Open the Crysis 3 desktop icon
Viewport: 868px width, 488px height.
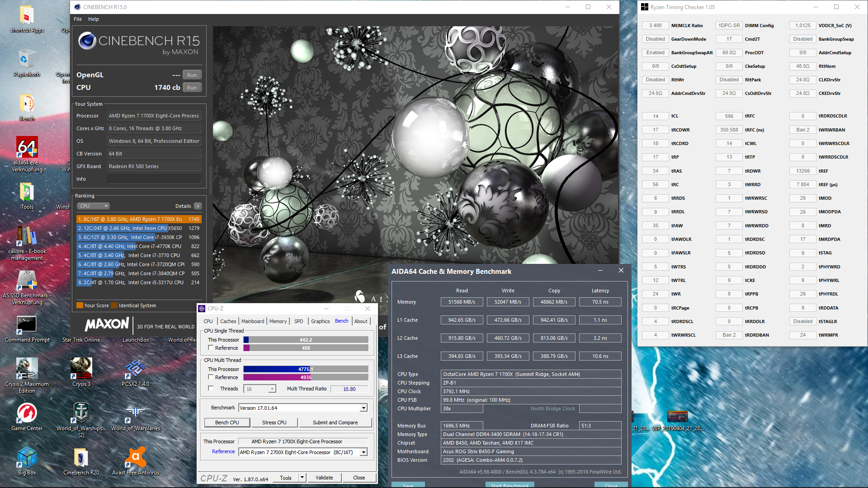tap(81, 368)
